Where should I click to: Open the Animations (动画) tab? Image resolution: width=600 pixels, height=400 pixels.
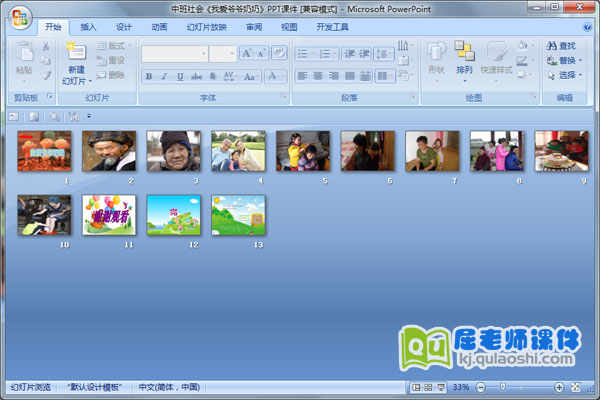[159, 27]
